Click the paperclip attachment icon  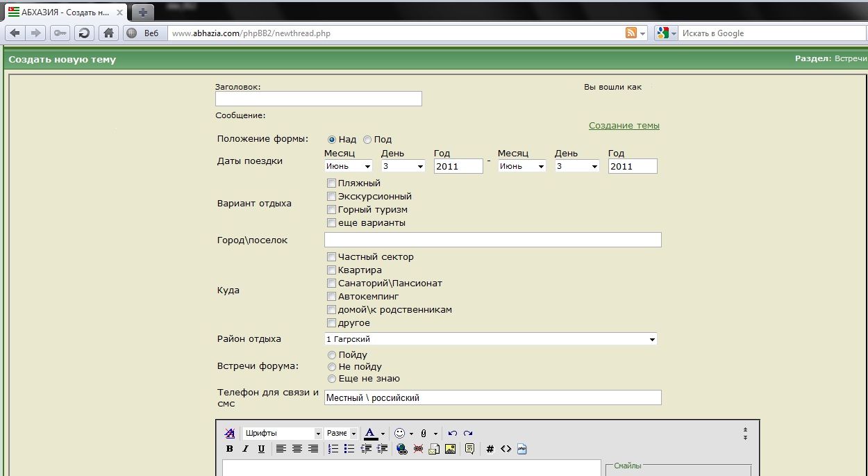click(424, 433)
